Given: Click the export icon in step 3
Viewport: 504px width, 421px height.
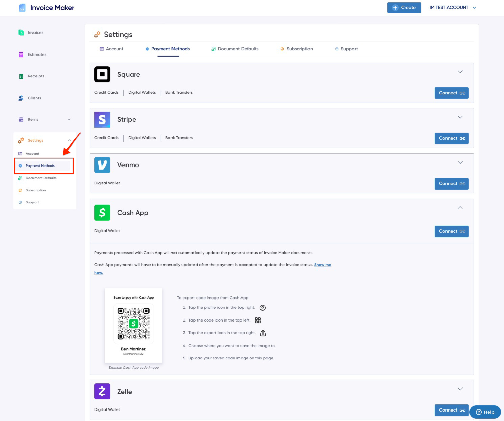Looking at the screenshot, I should (x=263, y=333).
